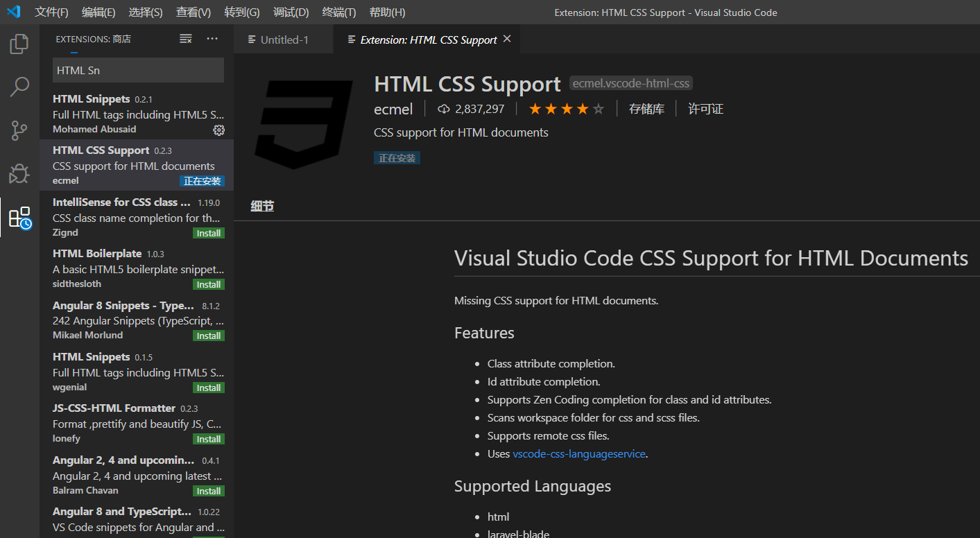Select the 细节 details tab
This screenshot has width=980, height=538.
coord(262,206)
